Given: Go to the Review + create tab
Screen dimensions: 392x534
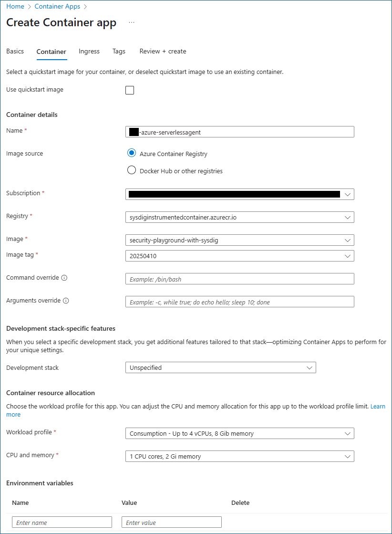Looking at the screenshot, I should (163, 51).
